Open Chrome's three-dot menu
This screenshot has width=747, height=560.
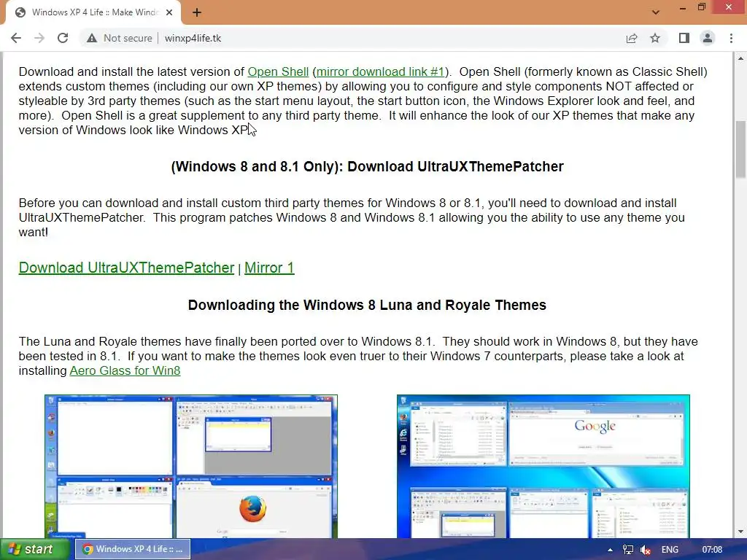[731, 38]
